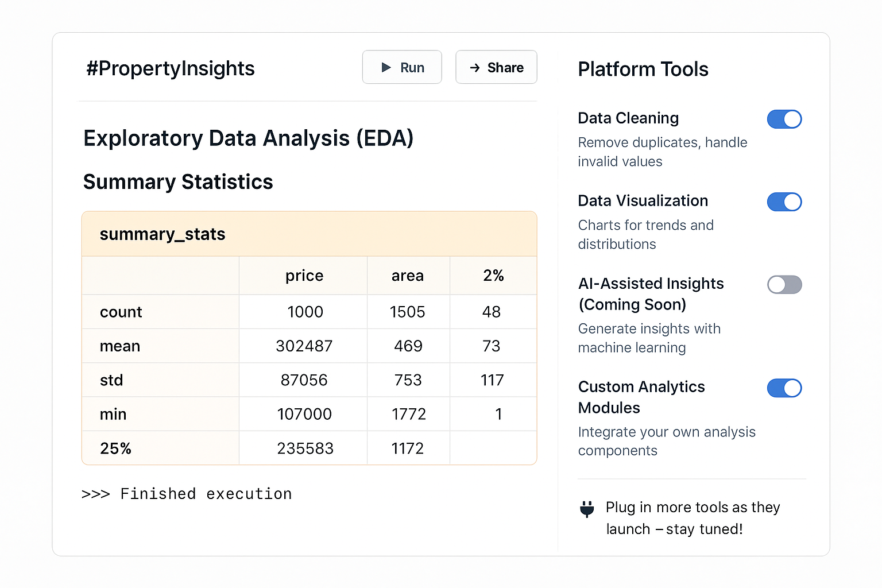882x588 pixels.
Task: Click the Platform Tools heading
Action: (643, 69)
